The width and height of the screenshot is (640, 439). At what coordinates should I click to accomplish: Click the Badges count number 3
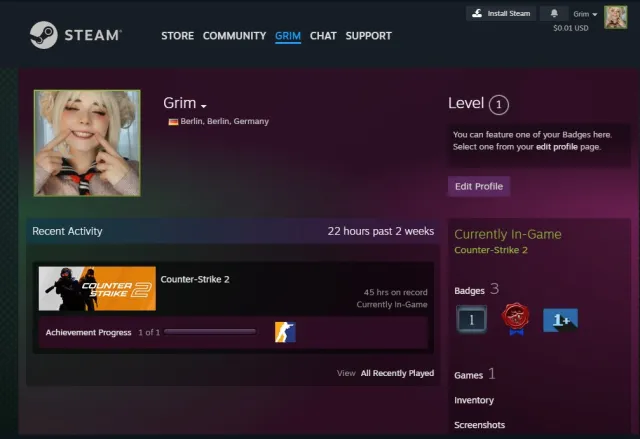click(494, 289)
